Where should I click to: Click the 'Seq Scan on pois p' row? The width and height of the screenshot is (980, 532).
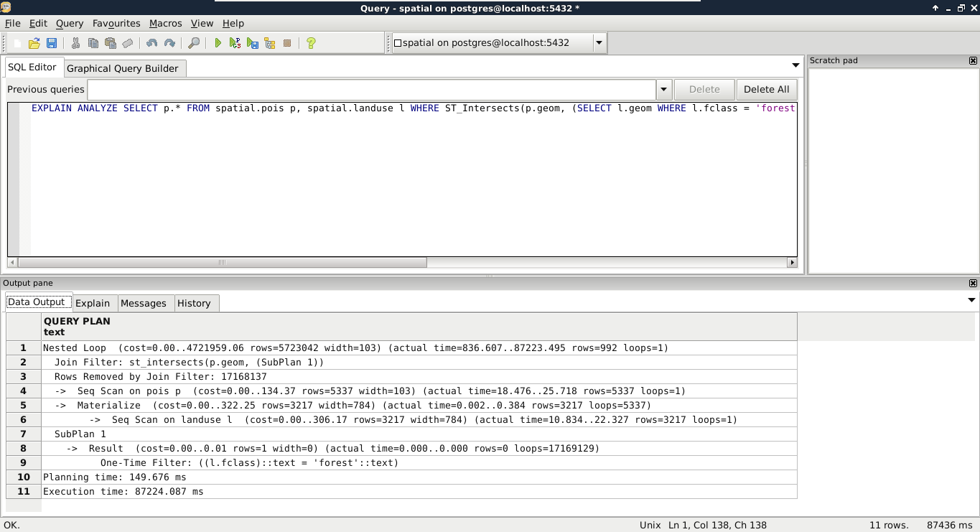coord(419,391)
